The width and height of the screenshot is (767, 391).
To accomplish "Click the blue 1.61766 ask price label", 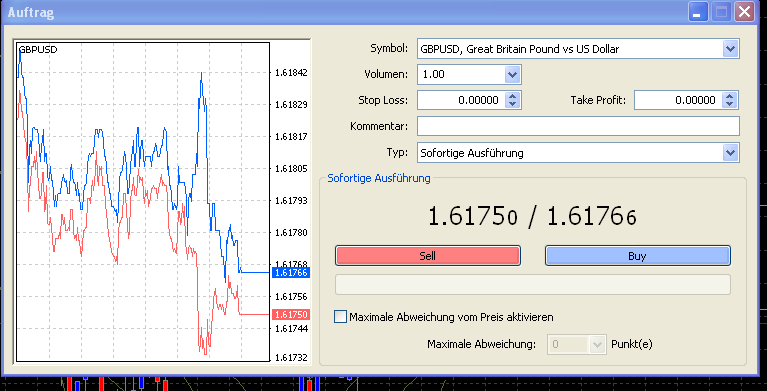I will tap(292, 273).
